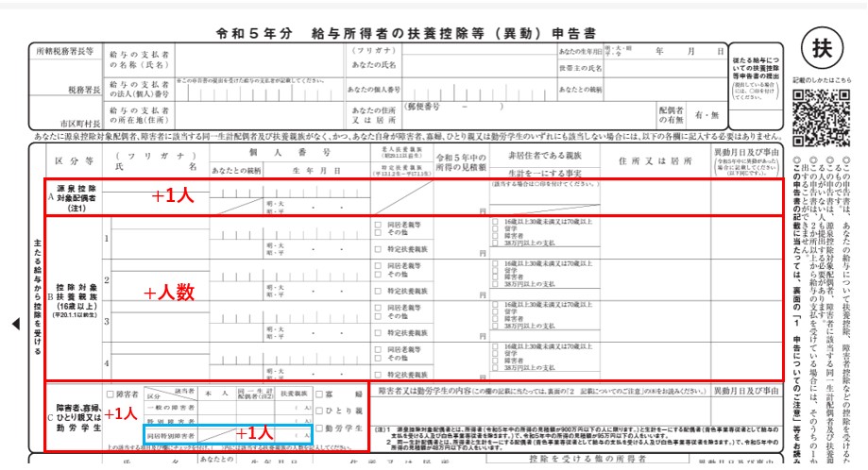Check 同居老親等 in dependent row 3
This screenshot has width=868, height=470.
tap(378, 308)
